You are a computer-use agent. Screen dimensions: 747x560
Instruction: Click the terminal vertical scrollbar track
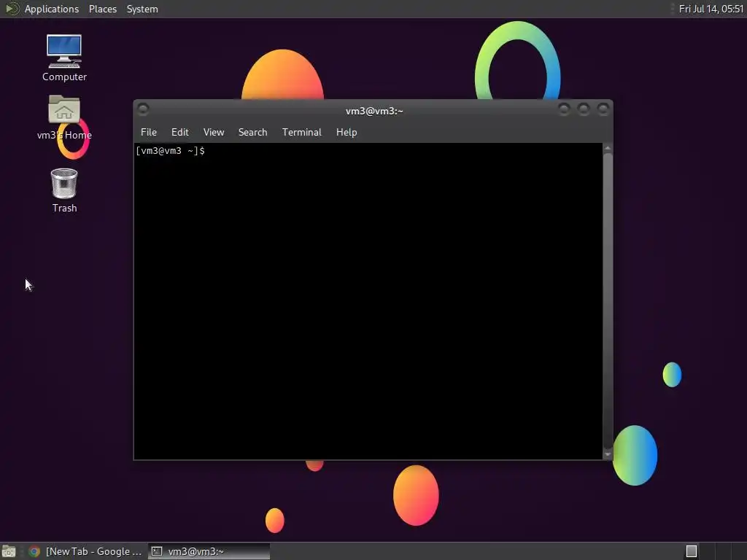(608, 301)
